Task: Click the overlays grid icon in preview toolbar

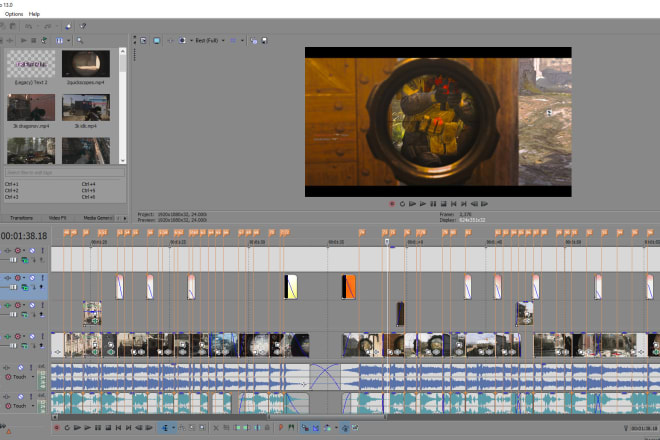Action: tap(233, 40)
